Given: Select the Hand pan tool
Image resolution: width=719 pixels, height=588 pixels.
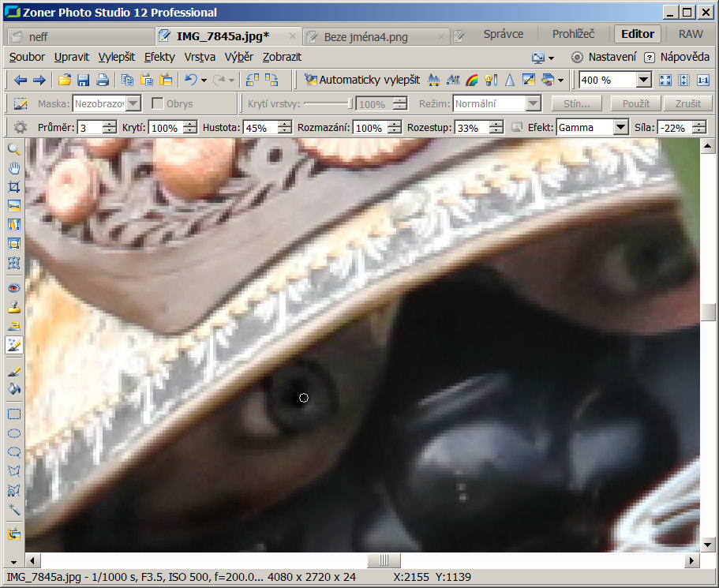Looking at the screenshot, I should [13, 167].
